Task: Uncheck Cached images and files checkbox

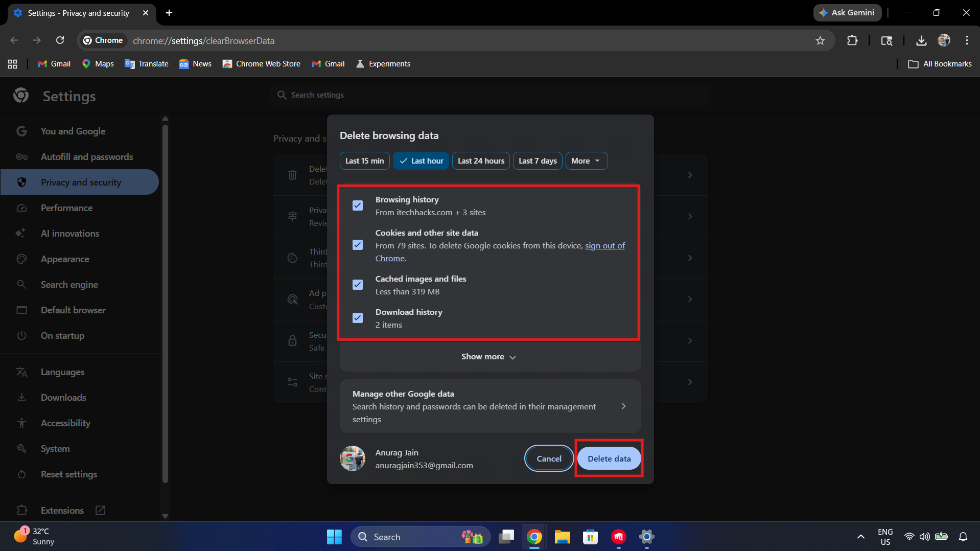Action: (358, 285)
